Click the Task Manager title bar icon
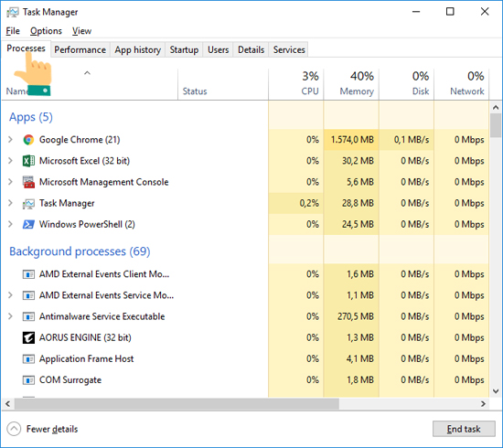503x448 pixels. coord(13,12)
